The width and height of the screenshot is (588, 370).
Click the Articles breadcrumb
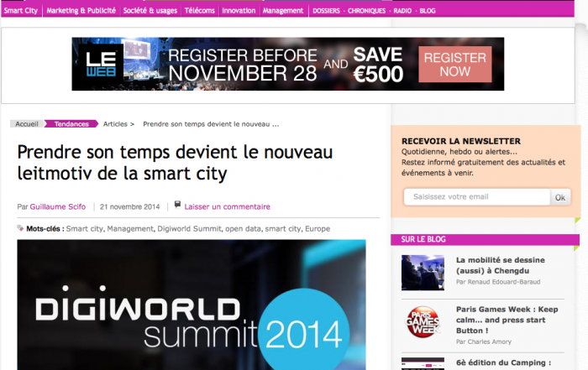click(x=115, y=124)
